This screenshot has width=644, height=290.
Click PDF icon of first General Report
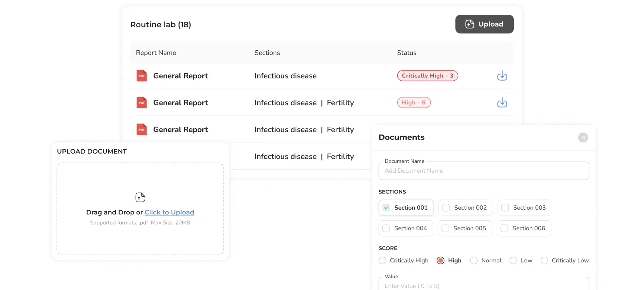click(x=142, y=76)
